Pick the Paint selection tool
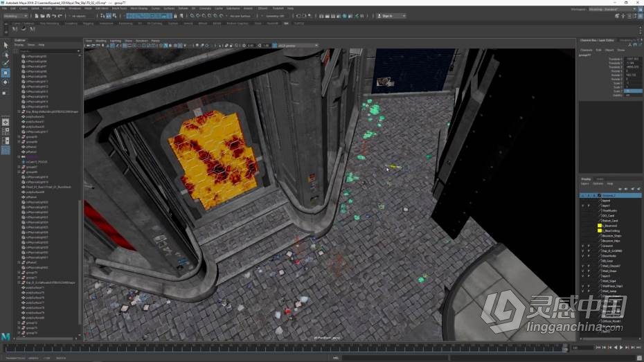This screenshot has width=644, height=362. pos(6,63)
